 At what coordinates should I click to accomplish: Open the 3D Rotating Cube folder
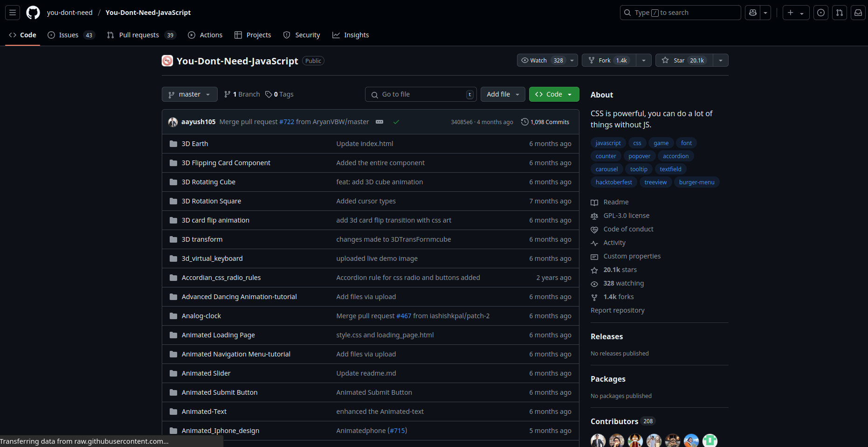pos(208,182)
